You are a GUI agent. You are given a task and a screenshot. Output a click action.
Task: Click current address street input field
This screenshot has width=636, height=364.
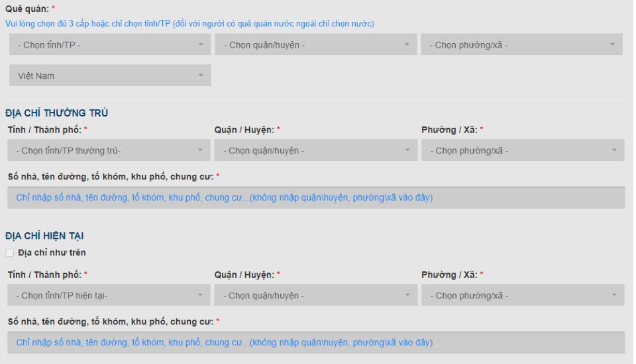pos(316,343)
